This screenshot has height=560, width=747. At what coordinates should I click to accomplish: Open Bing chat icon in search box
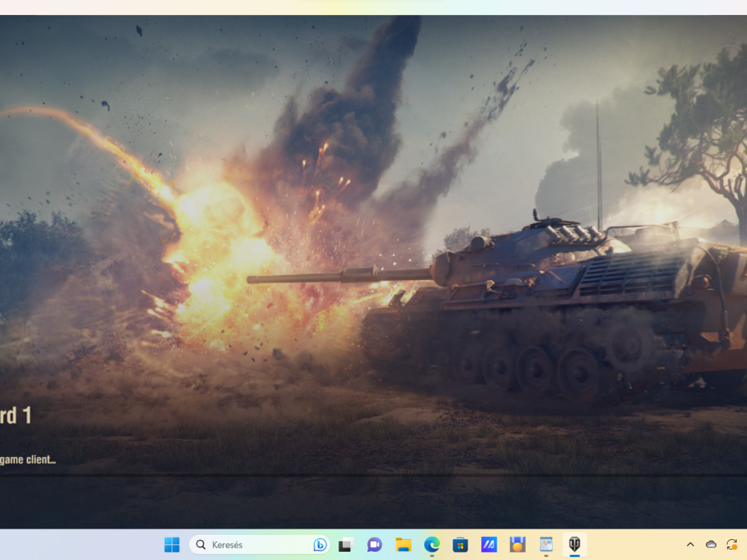pos(320,544)
